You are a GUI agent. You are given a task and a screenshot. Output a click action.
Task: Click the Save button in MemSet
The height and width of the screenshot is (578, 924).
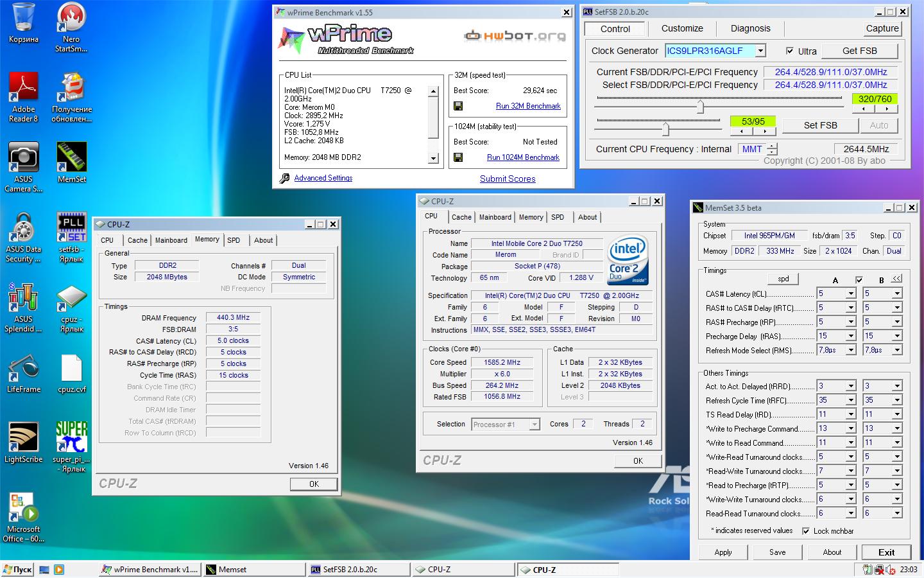(x=777, y=552)
